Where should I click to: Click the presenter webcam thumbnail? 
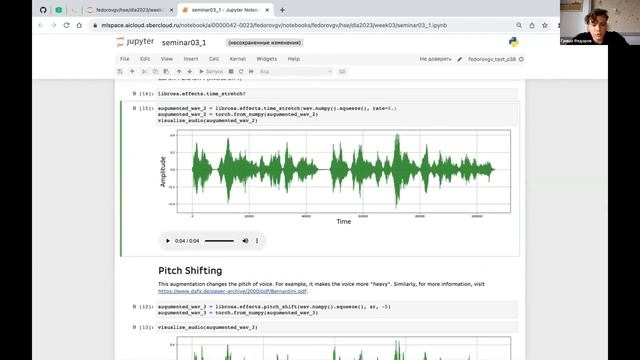click(x=600, y=22)
